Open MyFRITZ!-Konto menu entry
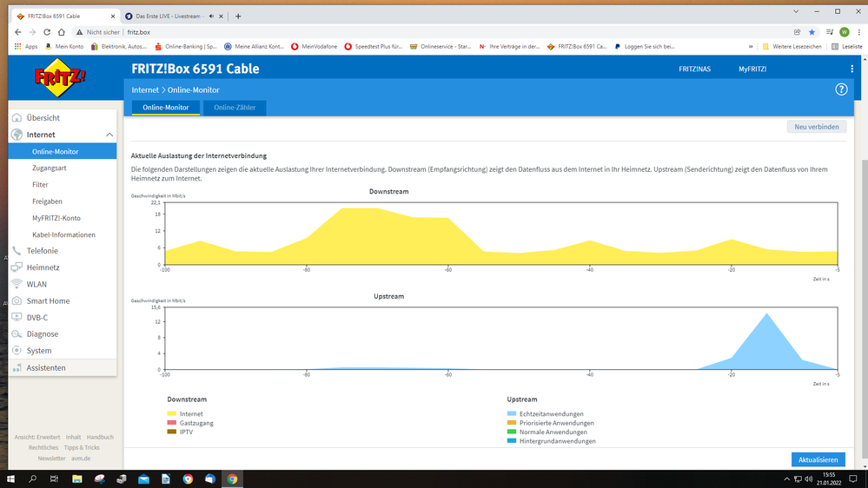 (x=56, y=218)
